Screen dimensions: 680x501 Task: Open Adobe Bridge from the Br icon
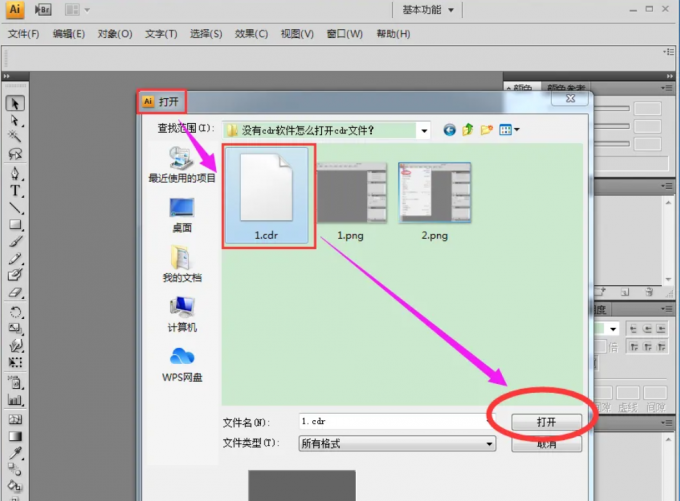[x=43, y=10]
